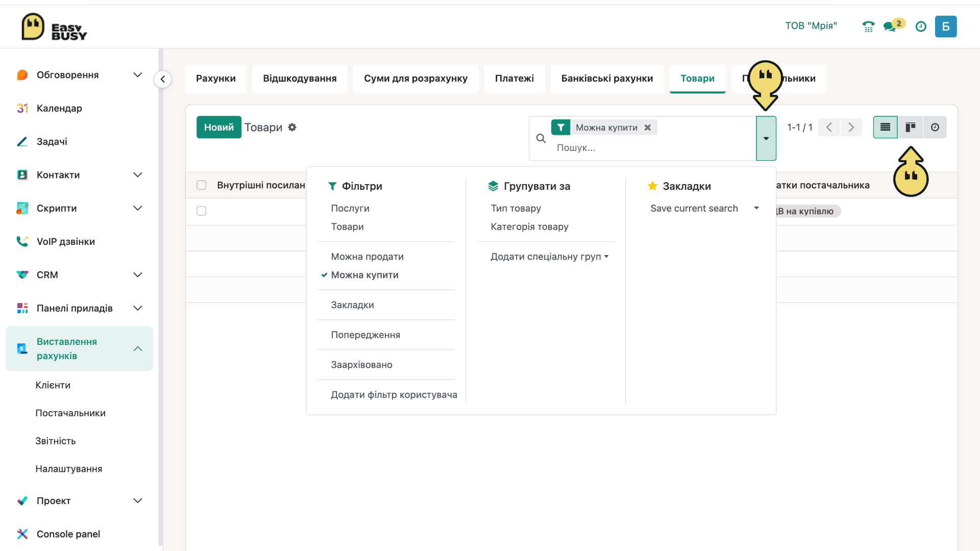This screenshot has height=551, width=980.
Task: Expand the CRM sidebar section
Action: tap(137, 275)
